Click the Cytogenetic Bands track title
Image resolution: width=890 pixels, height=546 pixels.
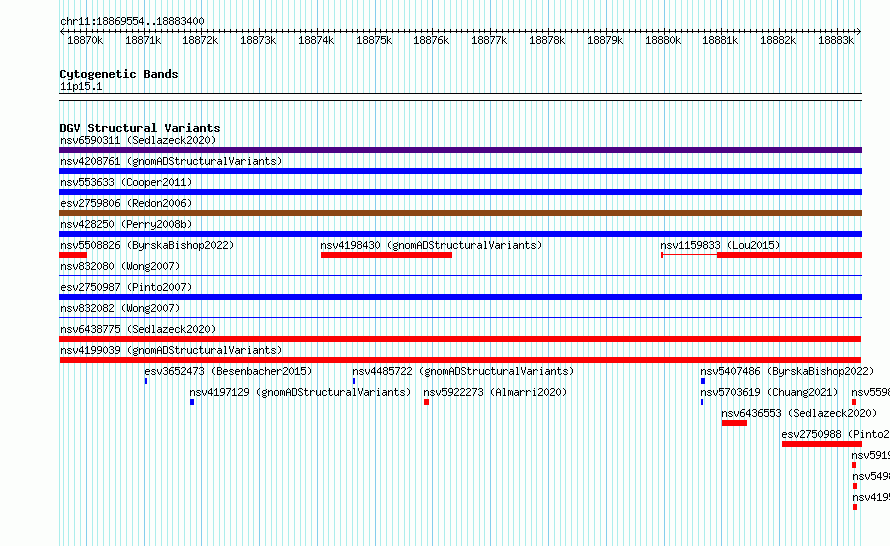point(119,74)
